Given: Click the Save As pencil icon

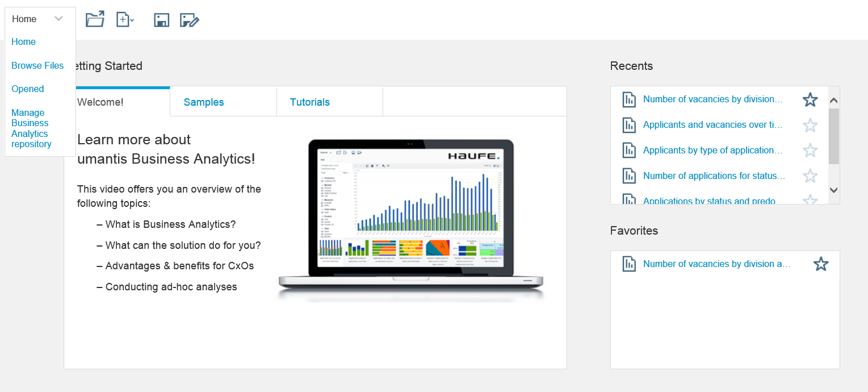Looking at the screenshot, I should click(x=189, y=20).
